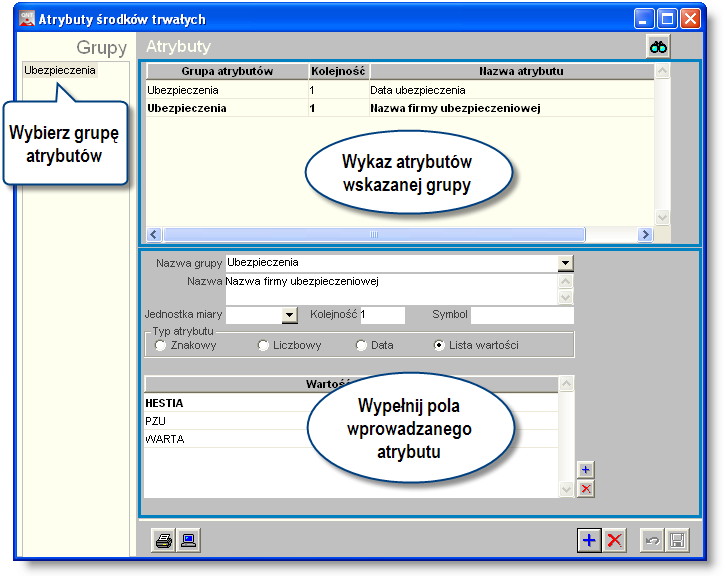This screenshot has height=576, width=726.
Task: Select the Nazwa firmy ubezpieczeniowej row
Action: (x=400, y=108)
